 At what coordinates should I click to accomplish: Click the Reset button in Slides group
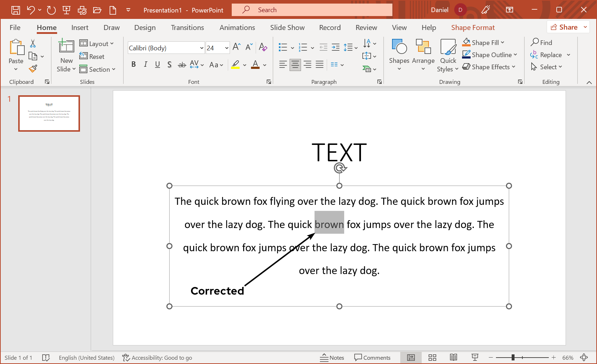(x=92, y=56)
